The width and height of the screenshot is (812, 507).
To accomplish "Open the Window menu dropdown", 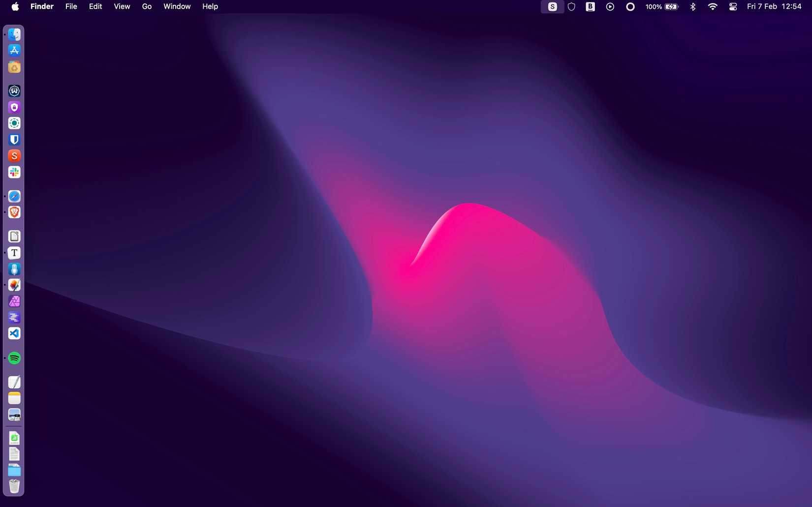I will [177, 6].
